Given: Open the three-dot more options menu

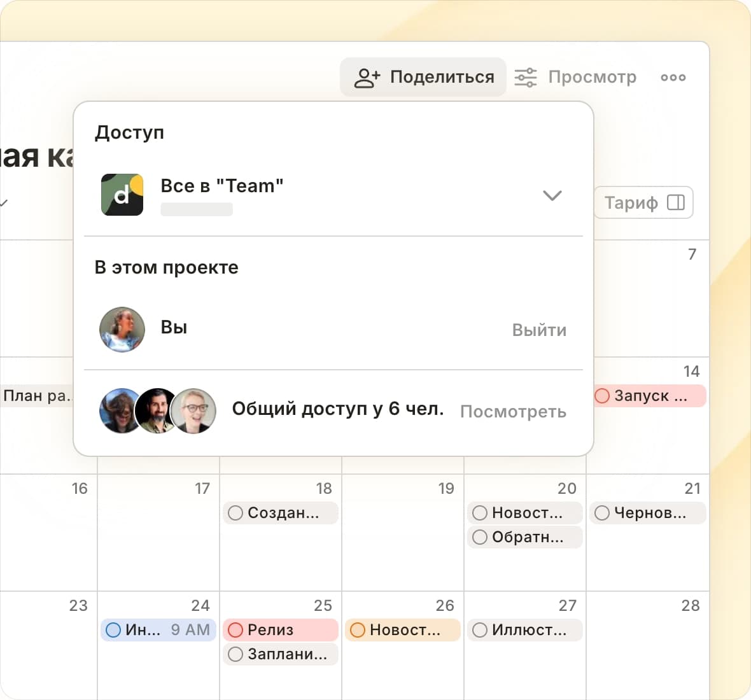Looking at the screenshot, I should point(673,78).
